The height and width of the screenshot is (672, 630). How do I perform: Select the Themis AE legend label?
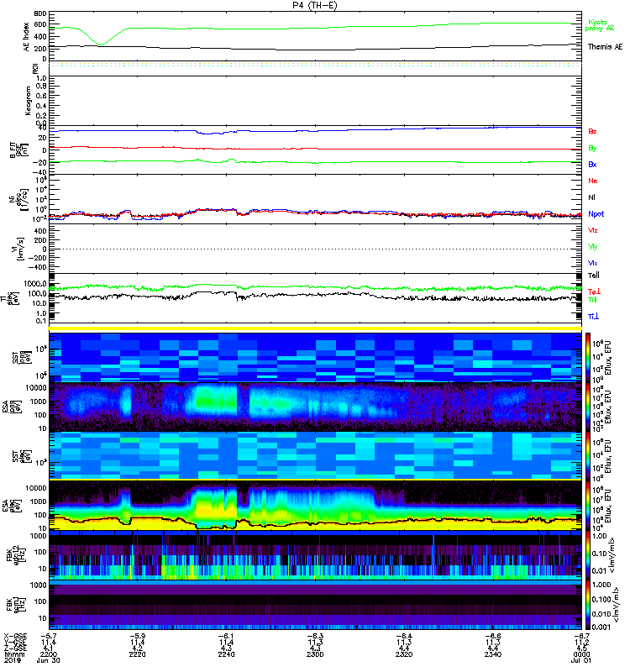605,47
